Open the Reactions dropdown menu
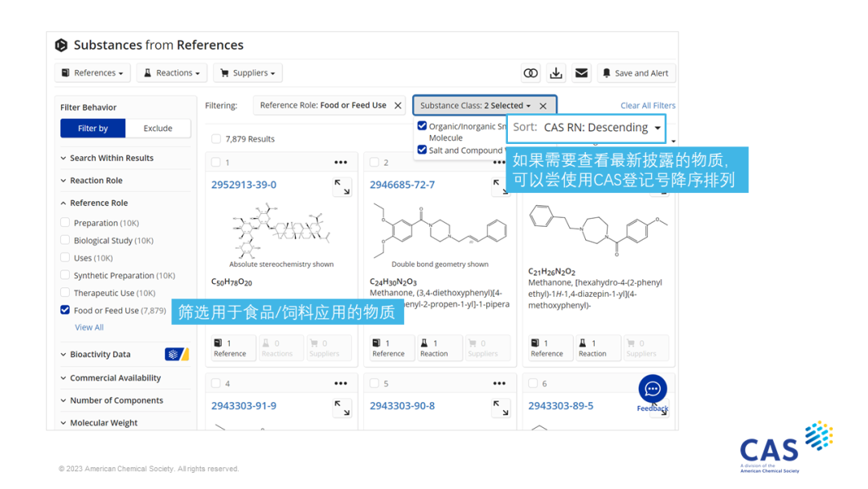The height and width of the screenshot is (489, 868). (x=172, y=73)
